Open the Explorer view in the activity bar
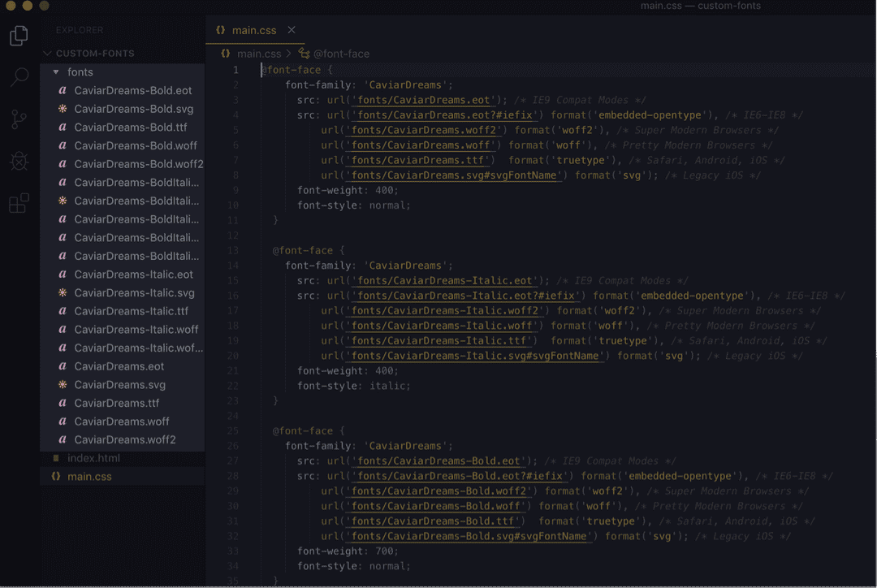Image resolution: width=877 pixels, height=588 pixels. (x=19, y=36)
